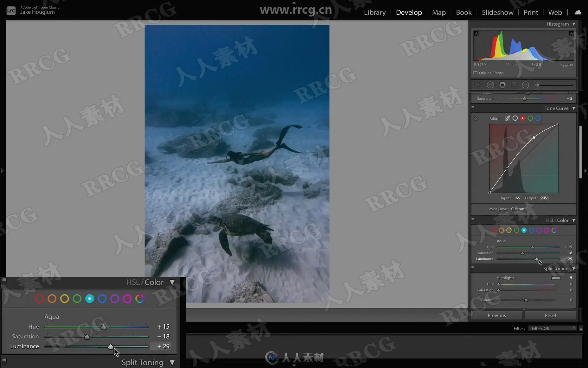588x368 pixels.
Task: Switch to the Slideshow module
Action: click(498, 12)
